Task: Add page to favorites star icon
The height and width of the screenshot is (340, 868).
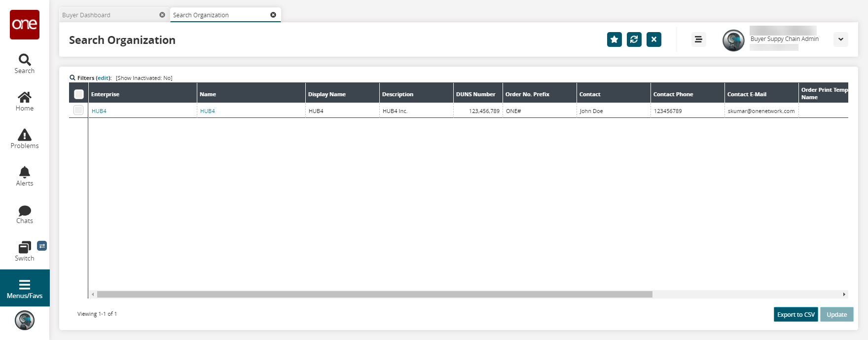Action: click(x=614, y=39)
